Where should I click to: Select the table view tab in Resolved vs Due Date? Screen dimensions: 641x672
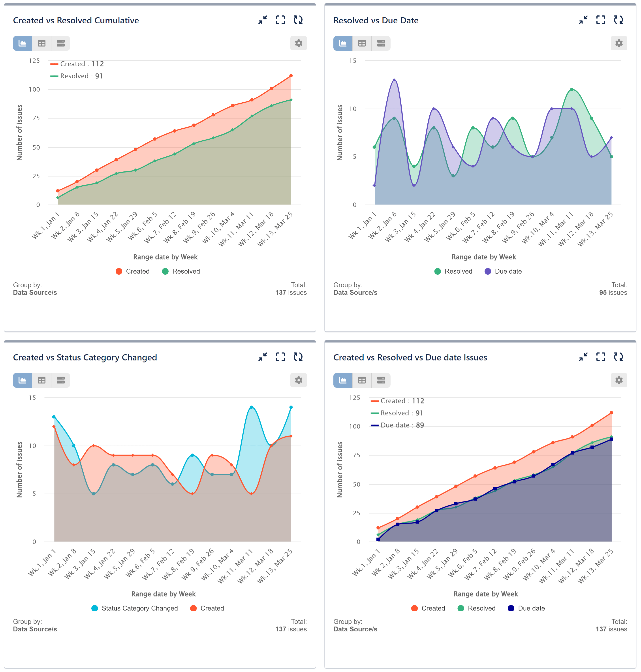point(361,43)
